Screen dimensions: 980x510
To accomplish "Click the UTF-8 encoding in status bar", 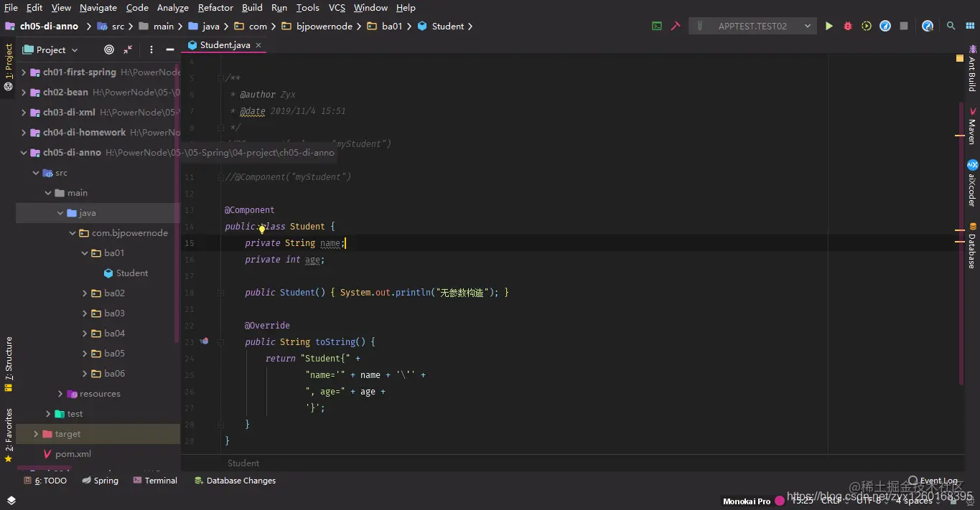I will tap(868, 501).
